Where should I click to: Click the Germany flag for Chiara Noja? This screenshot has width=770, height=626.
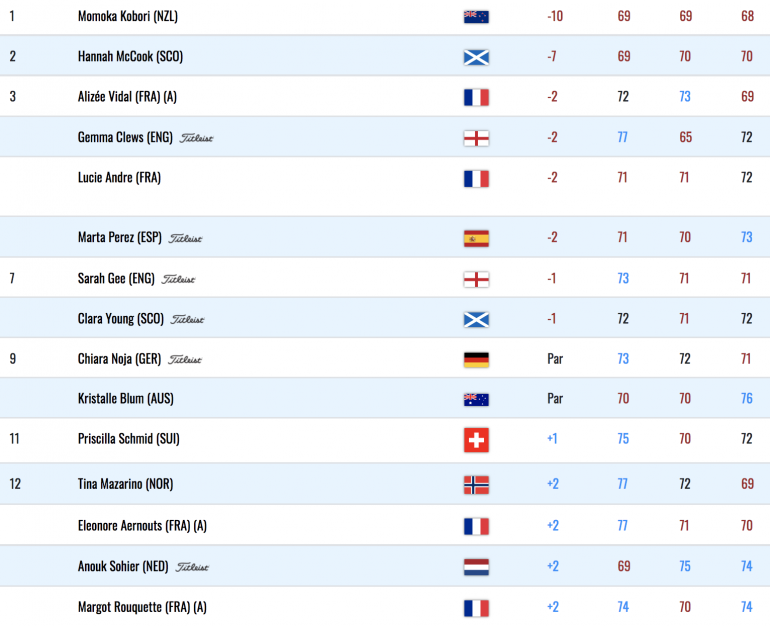pyautogui.click(x=476, y=360)
